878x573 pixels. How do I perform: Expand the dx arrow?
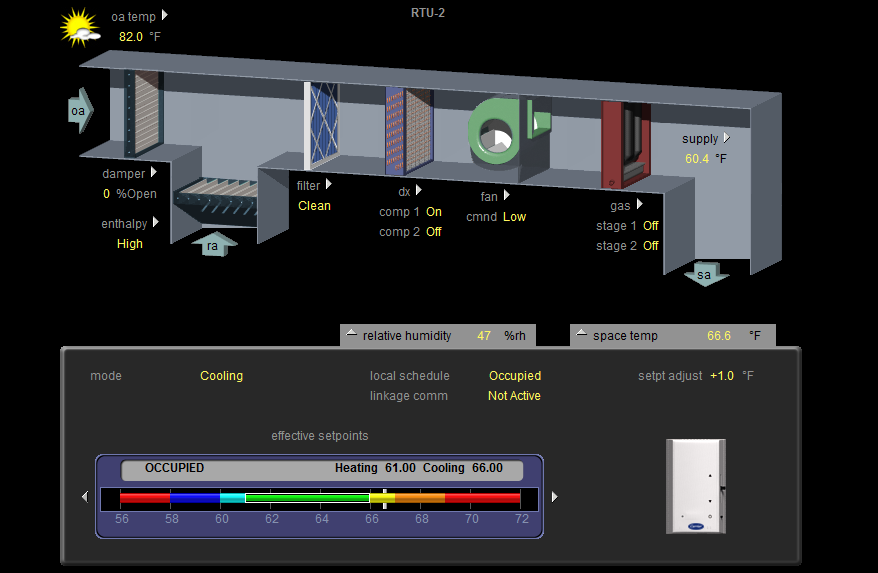(x=418, y=190)
